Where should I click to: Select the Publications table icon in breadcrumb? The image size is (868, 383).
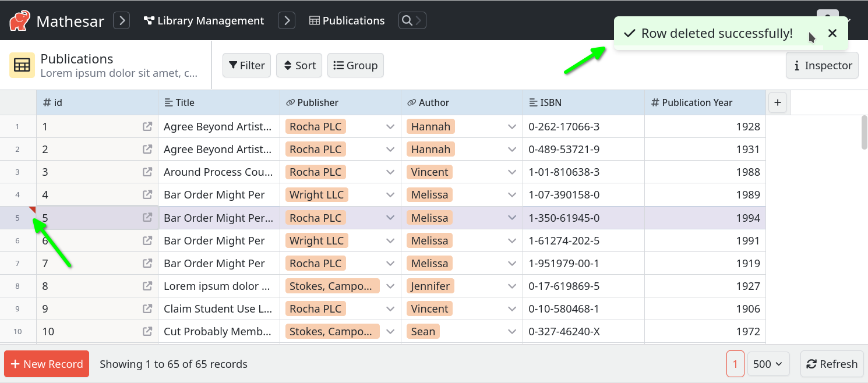314,20
